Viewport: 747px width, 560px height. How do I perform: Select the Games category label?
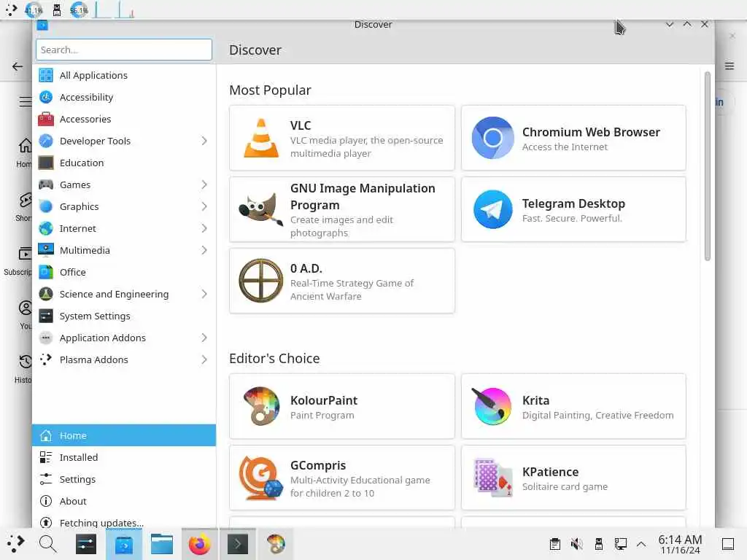coord(75,184)
